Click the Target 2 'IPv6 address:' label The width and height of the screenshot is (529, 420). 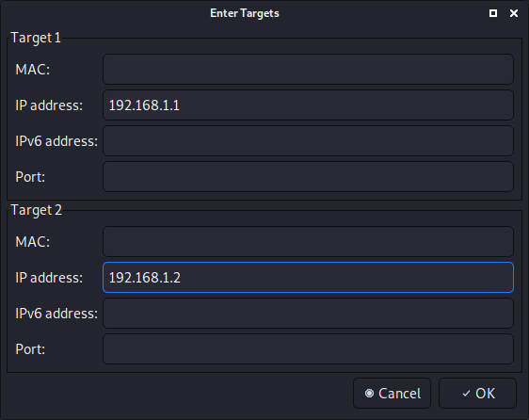56,314
